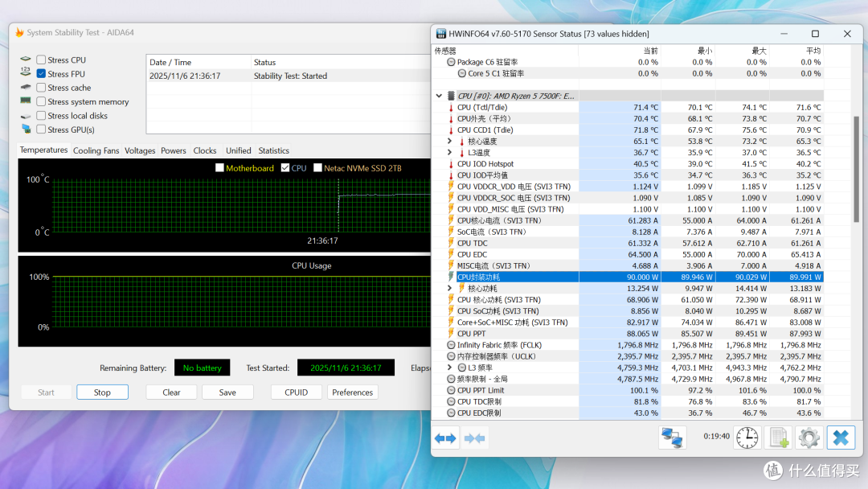Screen dimensions: 868x489
Task: Switch to the Powers tab
Action: coord(174,150)
